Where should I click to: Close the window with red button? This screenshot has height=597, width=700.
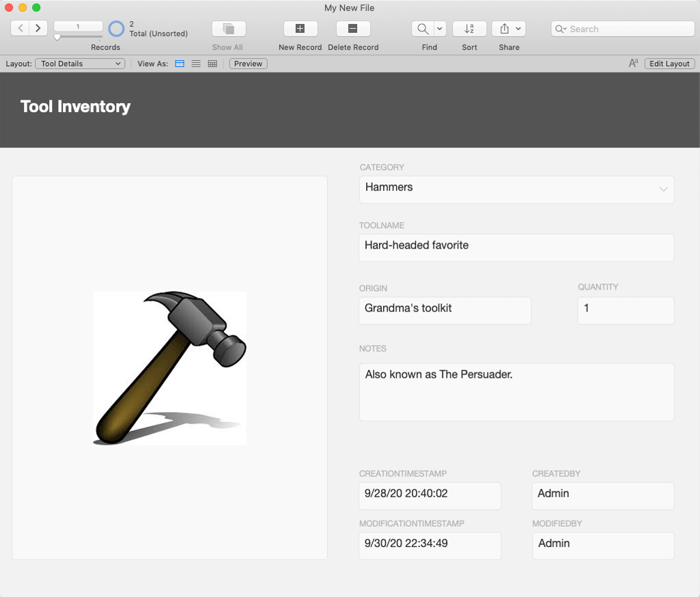(x=9, y=8)
